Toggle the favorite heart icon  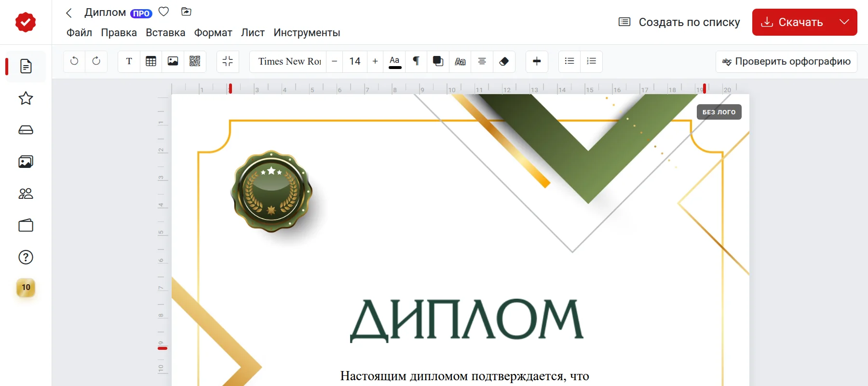pyautogui.click(x=164, y=12)
